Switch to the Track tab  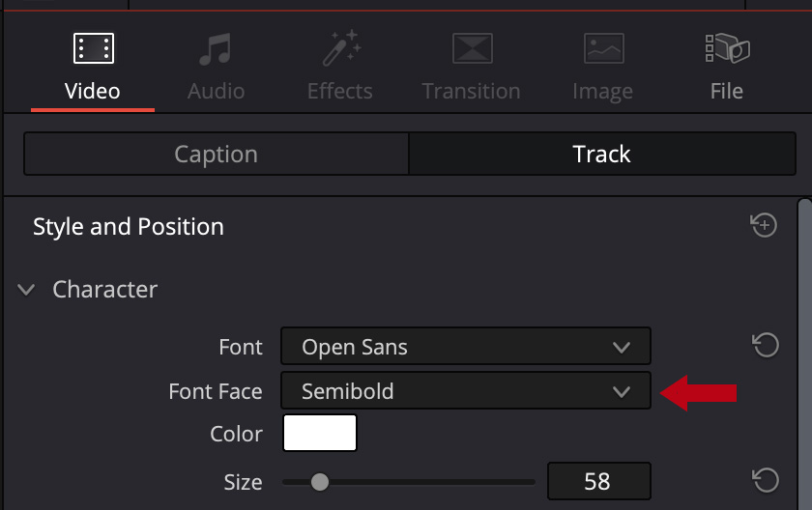click(601, 155)
